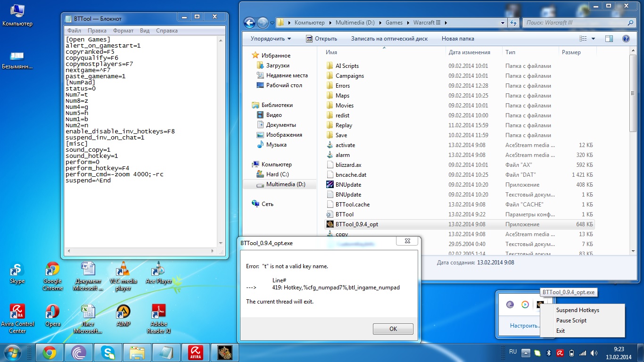Click the Chrome icon in the taskbar

tap(50, 352)
